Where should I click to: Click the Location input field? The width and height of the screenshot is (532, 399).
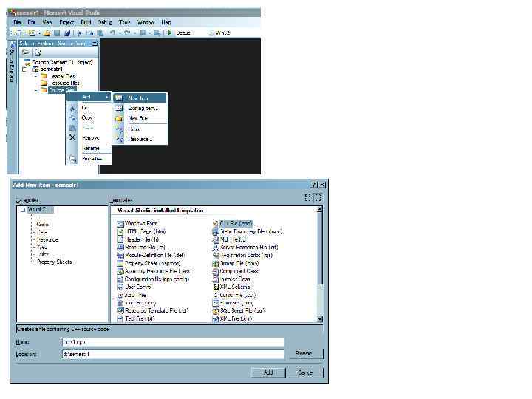click(x=173, y=354)
